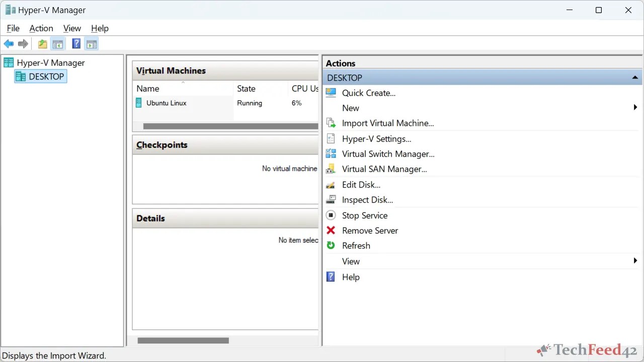
Task: Open the View menu
Action: pos(72,28)
